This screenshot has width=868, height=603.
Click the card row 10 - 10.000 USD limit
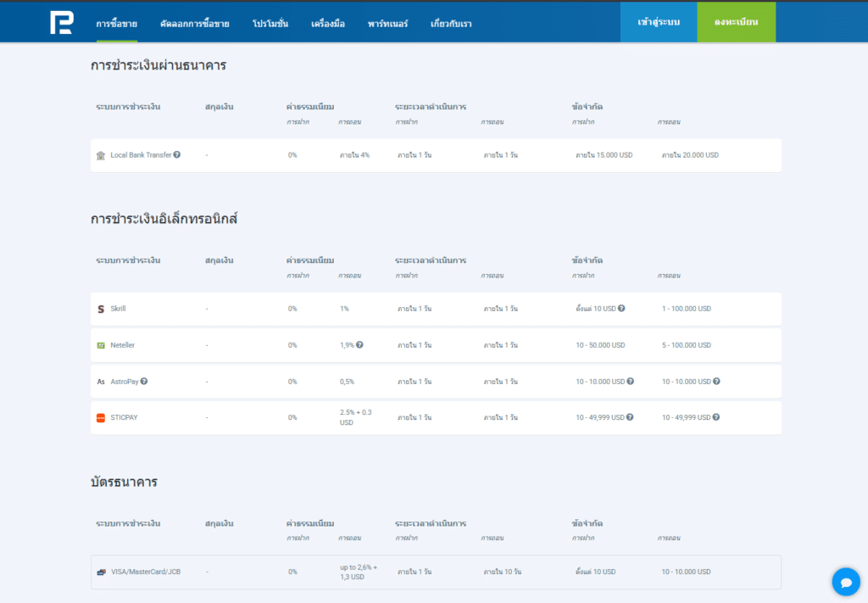tap(686, 572)
